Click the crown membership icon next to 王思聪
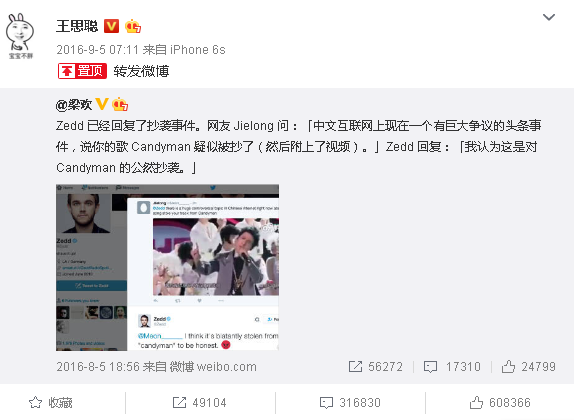The image size is (574, 420). click(x=133, y=26)
